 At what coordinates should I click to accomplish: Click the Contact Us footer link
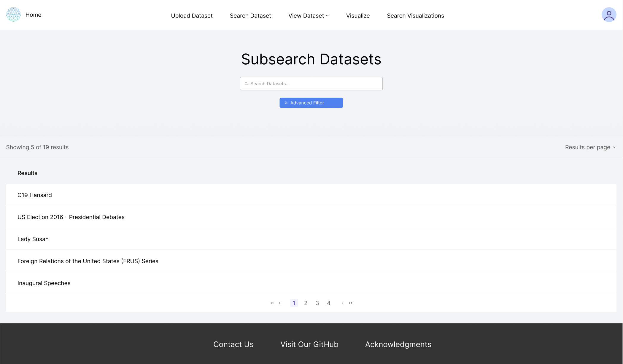coord(233,344)
